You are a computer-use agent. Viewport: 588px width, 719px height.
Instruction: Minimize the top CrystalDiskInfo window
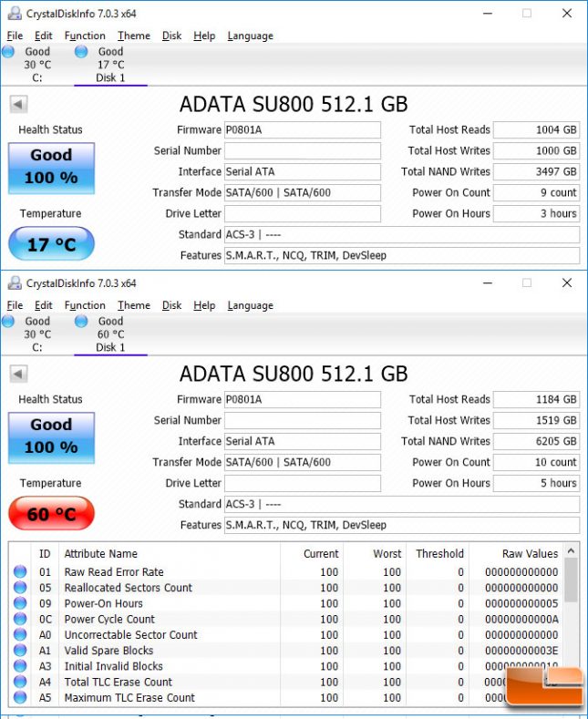pyautogui.click(x=488, y=14)
